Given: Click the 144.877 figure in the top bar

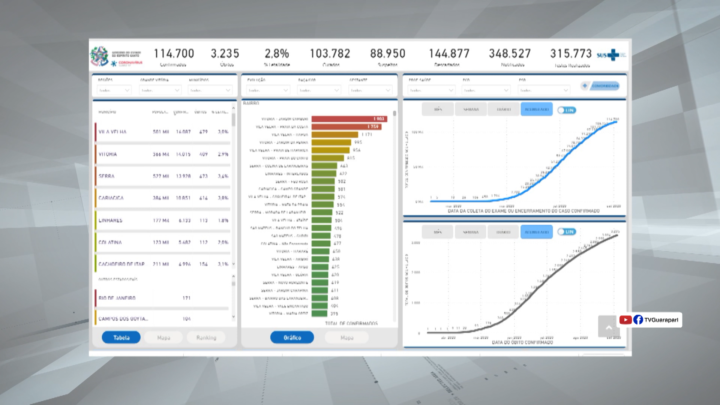Looking at the screenshot, I should (449, 54).
